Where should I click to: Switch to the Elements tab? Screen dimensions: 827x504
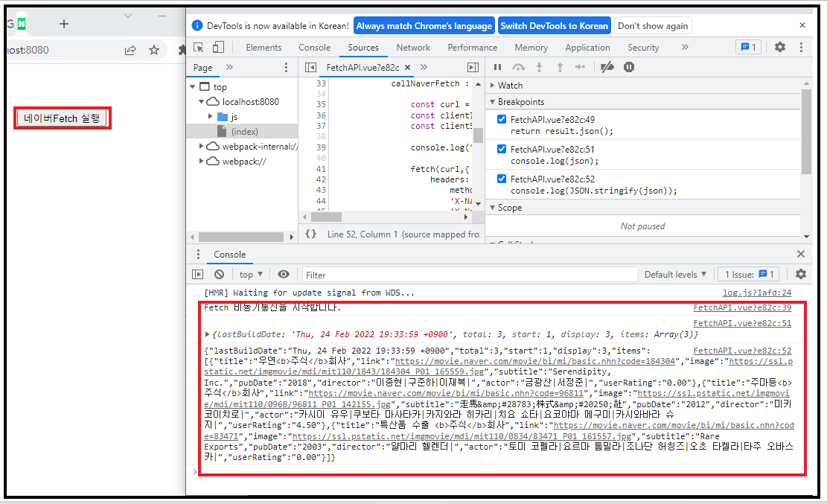(264, 48)
